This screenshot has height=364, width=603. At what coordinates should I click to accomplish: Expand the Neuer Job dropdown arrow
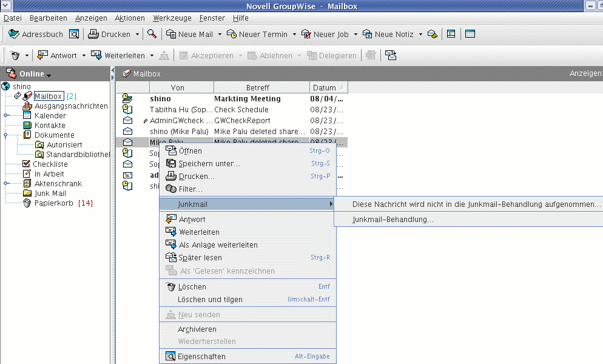point(355,34)
